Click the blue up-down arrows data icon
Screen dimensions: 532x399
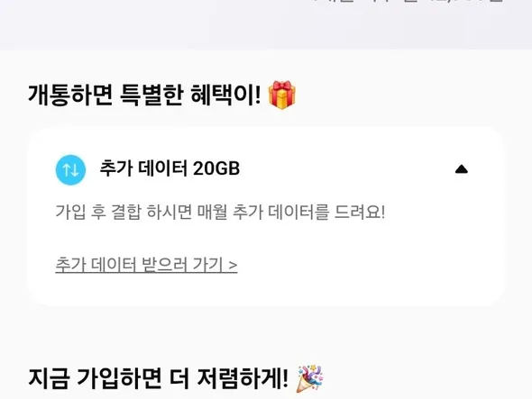[x=70, y=170]
